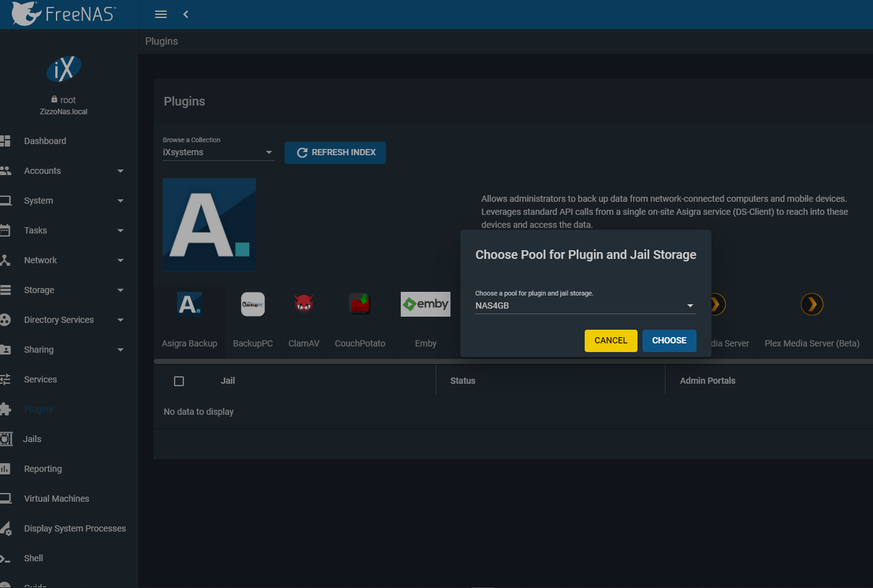Click the Jails sidebar icon
Viewport: 873px width, 588px height.
coord(6,439)
